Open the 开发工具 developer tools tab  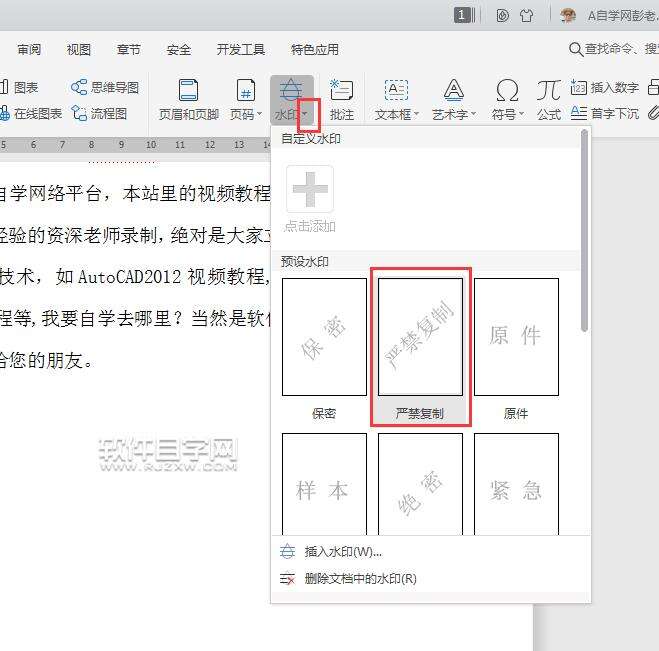241,50
